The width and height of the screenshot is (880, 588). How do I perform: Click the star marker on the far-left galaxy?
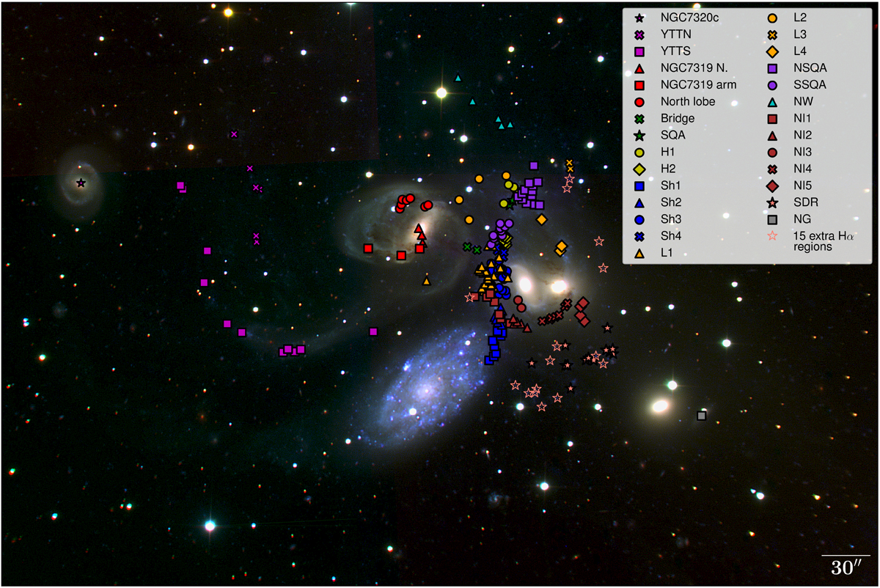coord(81,183)
